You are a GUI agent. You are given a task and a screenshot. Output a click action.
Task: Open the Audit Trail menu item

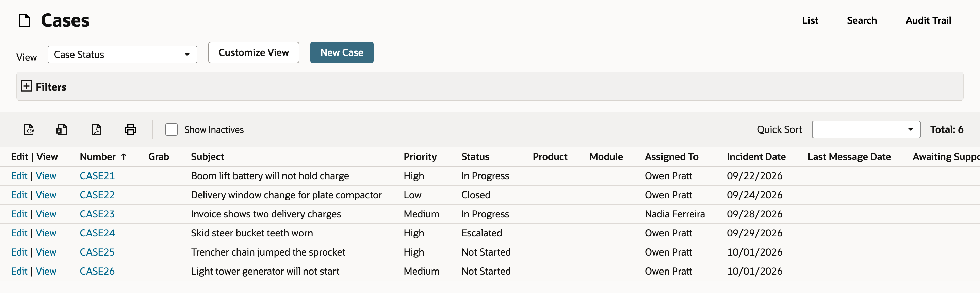pyautogui.click(x=928, y=20)
